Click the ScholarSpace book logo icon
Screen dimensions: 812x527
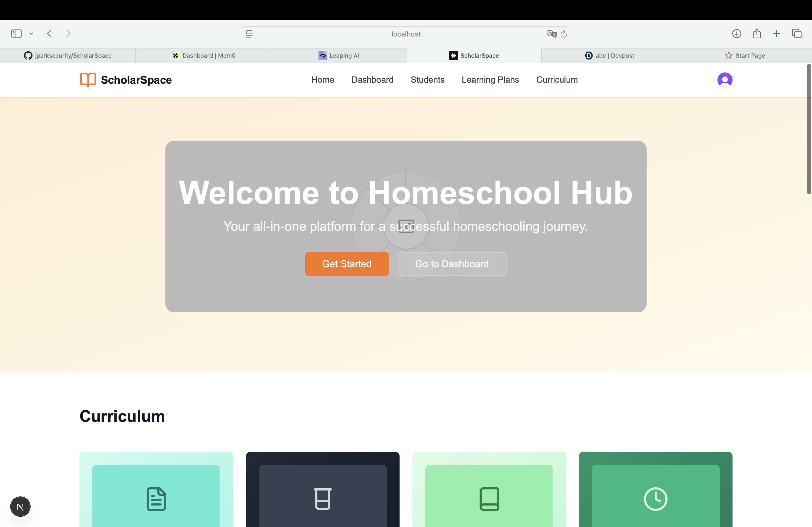pos(88,80)
